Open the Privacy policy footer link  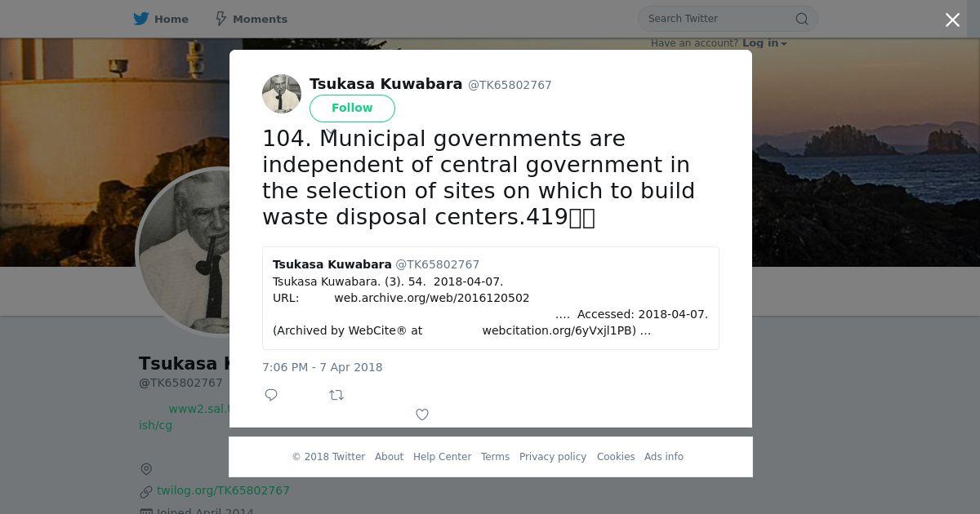click(x=553, y=457)
